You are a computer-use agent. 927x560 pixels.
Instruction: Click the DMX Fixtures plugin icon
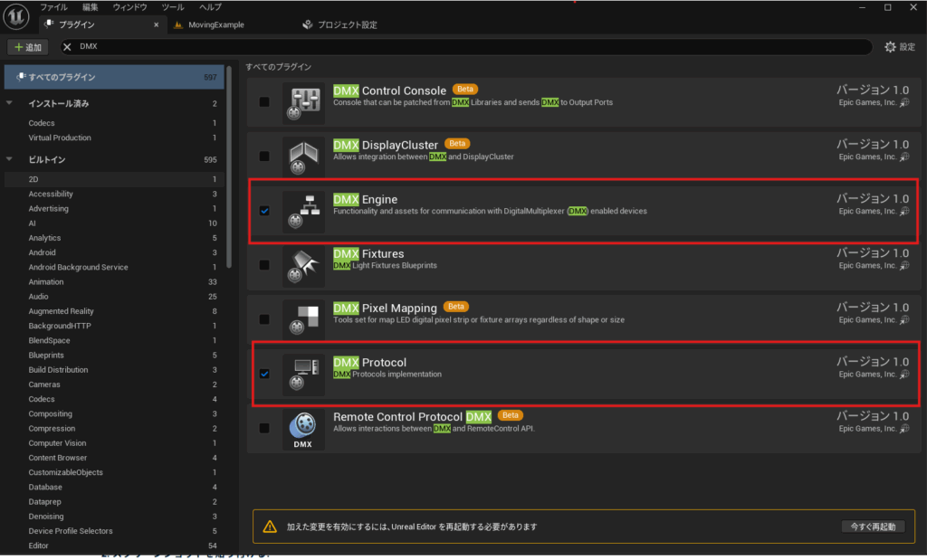(303, 266)
